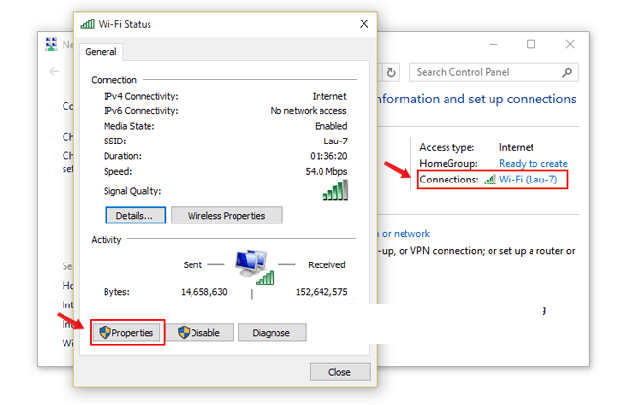640x405 pixels.
Task: Run Diagnose on the Wi-Fi connection
Action: 272,333
